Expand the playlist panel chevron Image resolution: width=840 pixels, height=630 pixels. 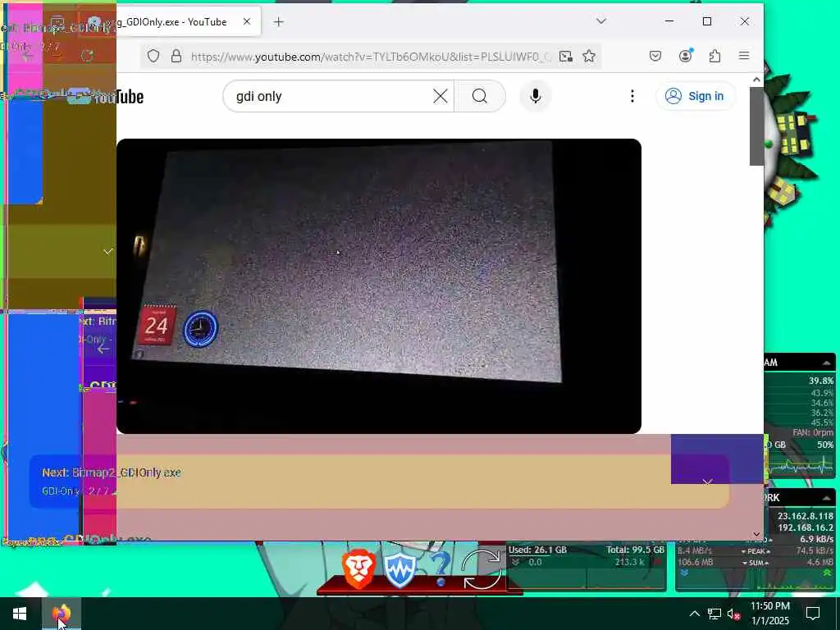click(x=707, y=482)
